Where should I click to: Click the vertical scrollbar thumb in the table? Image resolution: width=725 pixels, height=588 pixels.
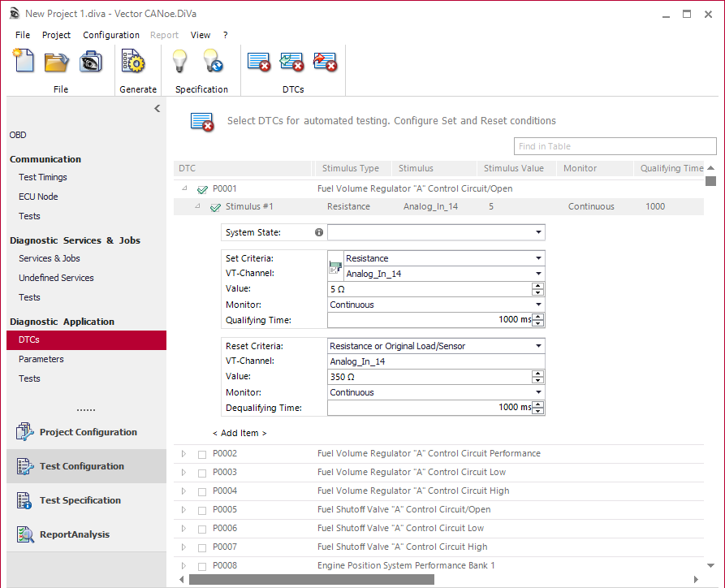[710, 181]
